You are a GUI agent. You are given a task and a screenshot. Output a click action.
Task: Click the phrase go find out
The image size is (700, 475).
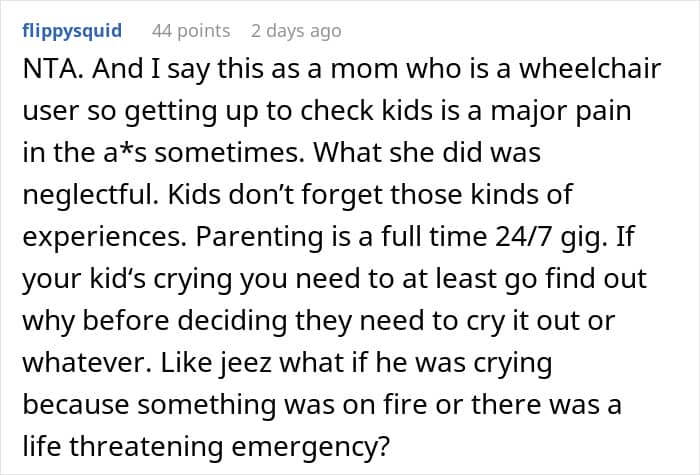coord(575,279)
